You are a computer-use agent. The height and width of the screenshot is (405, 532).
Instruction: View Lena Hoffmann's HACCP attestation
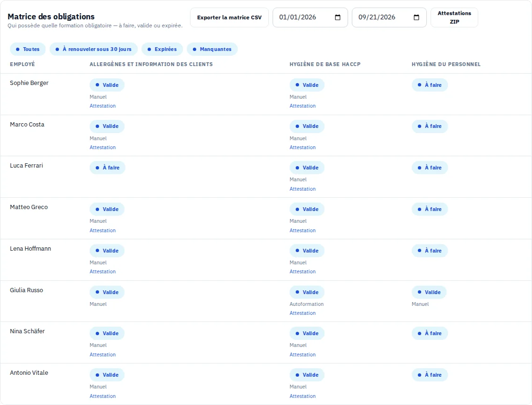point(302,271)
